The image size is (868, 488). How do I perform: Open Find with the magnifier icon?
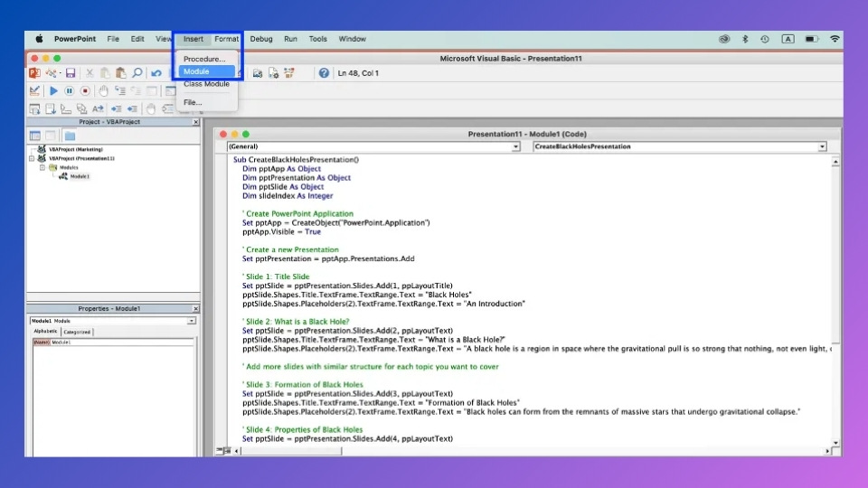pos(137,73)
